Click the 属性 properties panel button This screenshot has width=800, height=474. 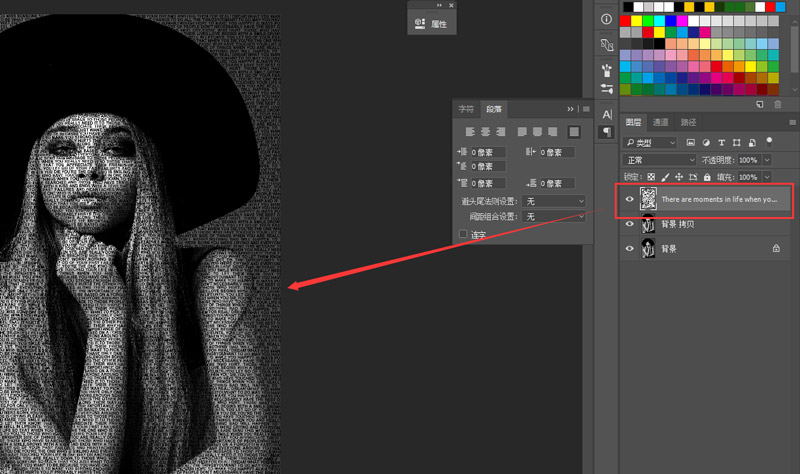coord(430,23)
